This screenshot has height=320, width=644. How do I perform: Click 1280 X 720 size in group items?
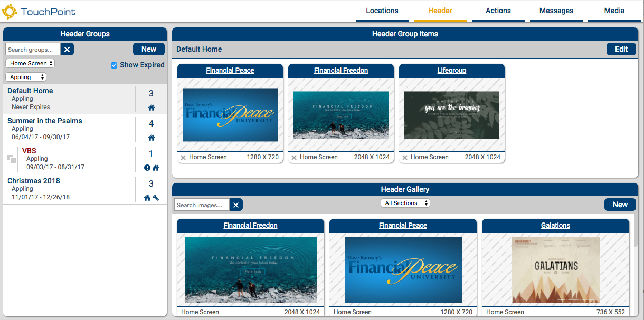tap(263, 157)
